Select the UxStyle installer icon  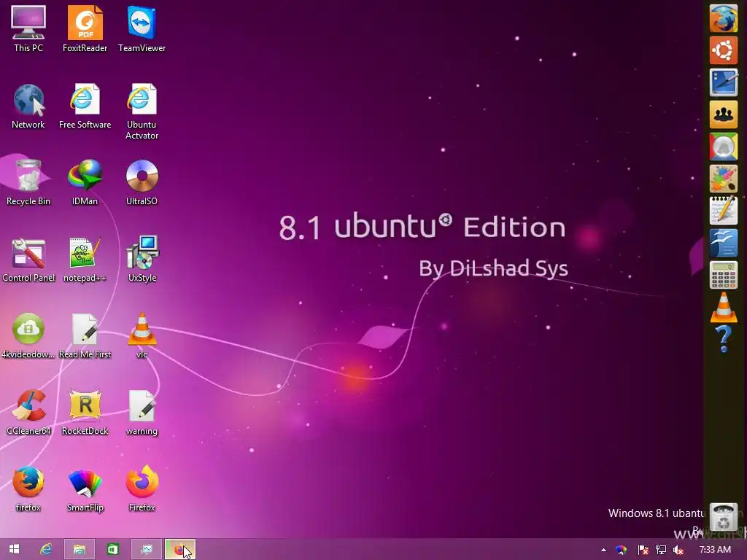click(142, 259)
